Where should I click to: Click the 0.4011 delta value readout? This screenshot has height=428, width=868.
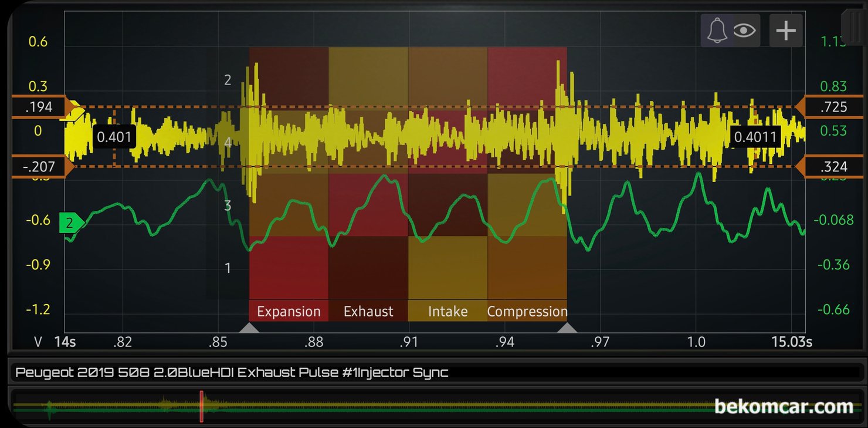coord(755,138)
